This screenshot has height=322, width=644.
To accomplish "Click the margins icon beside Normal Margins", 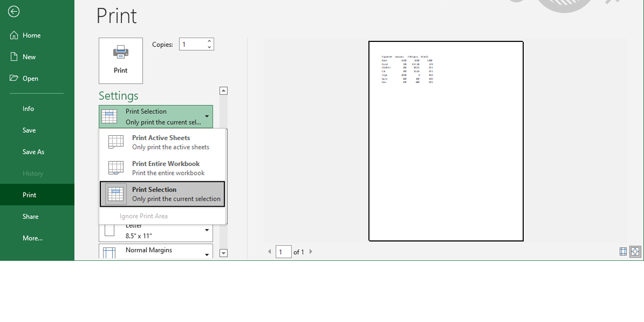I will (109, 253).
